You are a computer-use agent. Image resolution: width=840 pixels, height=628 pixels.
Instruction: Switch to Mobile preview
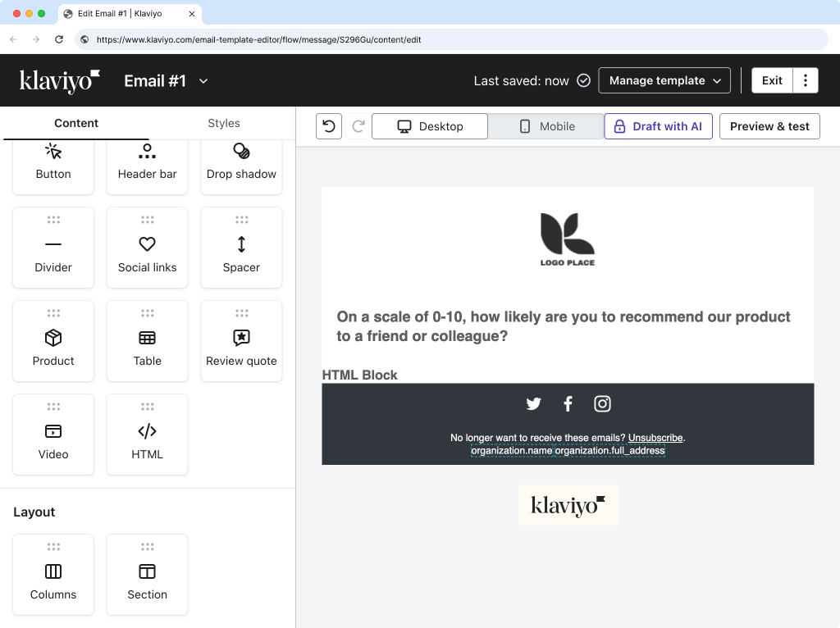545,126
